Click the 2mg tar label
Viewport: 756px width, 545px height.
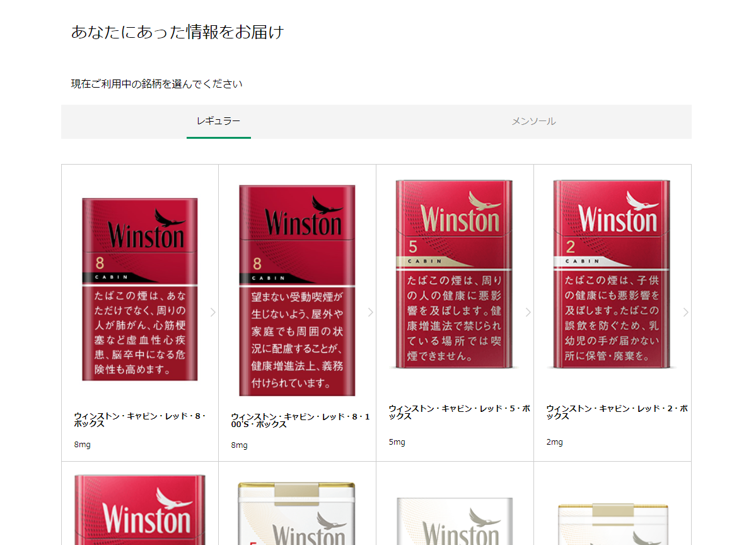pyautogui.click(x=554, y=442)
